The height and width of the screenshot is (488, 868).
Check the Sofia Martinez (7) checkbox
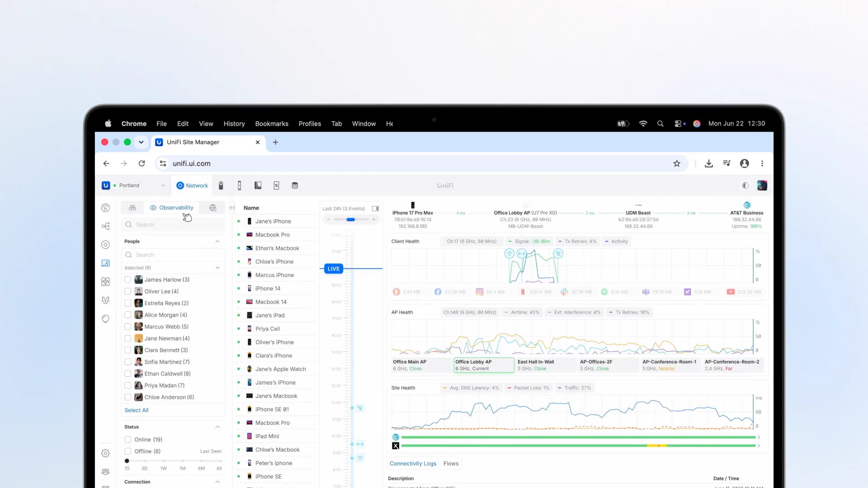[128, 362]
